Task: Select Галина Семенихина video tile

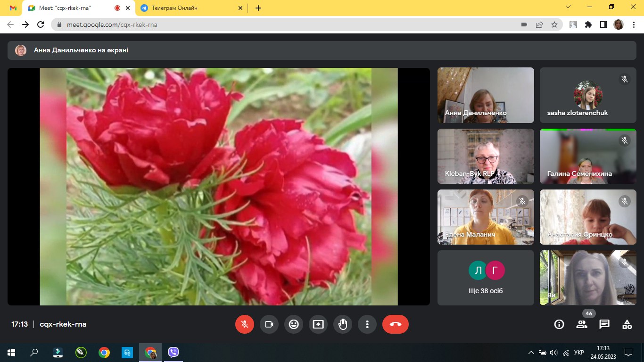Action: coord(588,156)
